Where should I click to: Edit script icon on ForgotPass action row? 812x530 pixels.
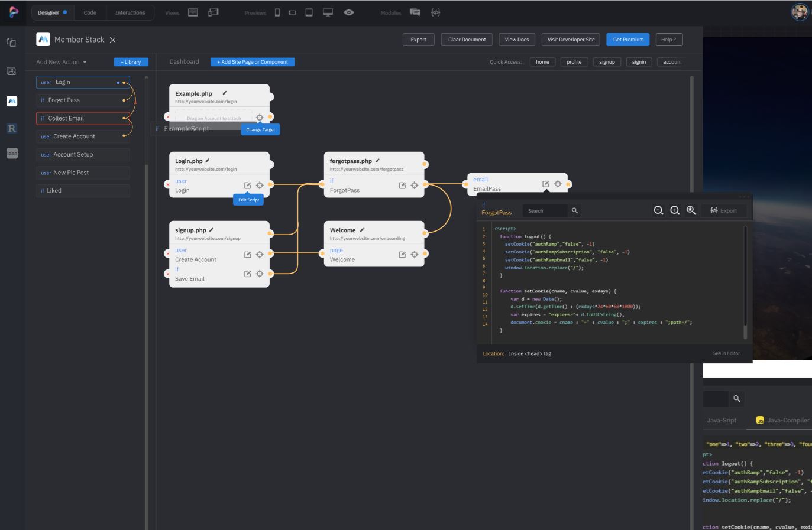(x=403, y=186)
